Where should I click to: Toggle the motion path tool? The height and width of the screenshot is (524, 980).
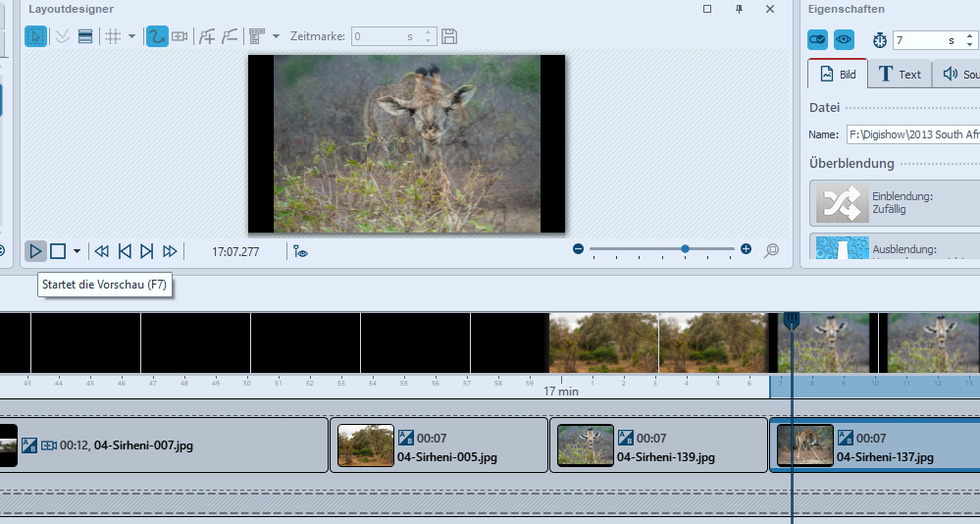[156, 36]
